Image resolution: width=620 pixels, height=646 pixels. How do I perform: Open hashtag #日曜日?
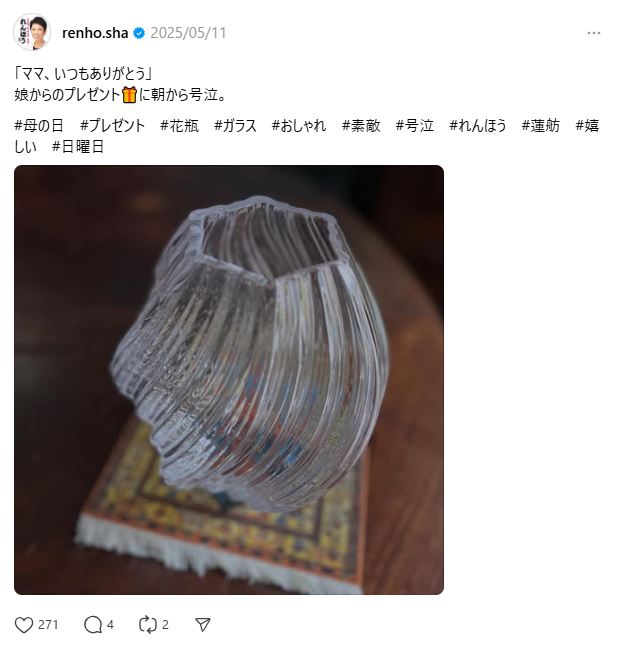[77, 147]
